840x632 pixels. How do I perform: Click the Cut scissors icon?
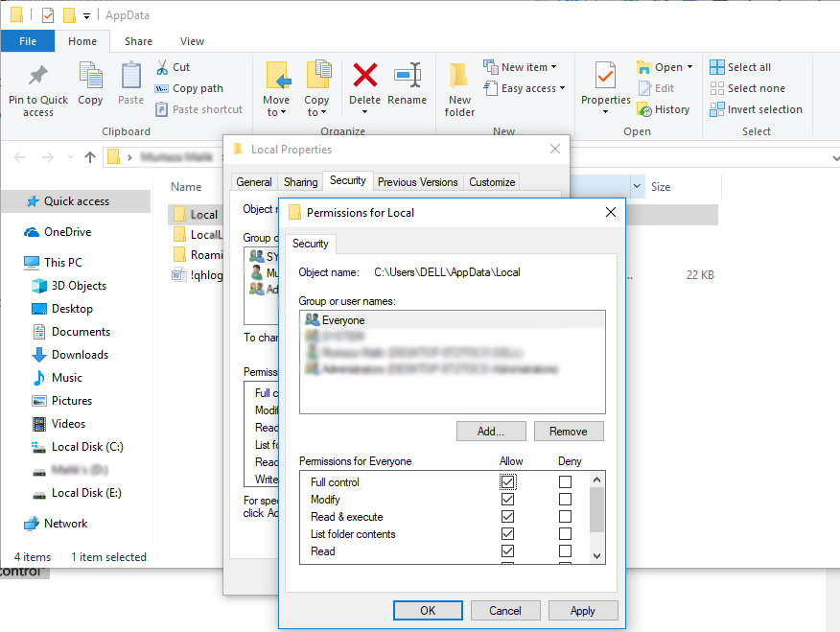point(162,67)
